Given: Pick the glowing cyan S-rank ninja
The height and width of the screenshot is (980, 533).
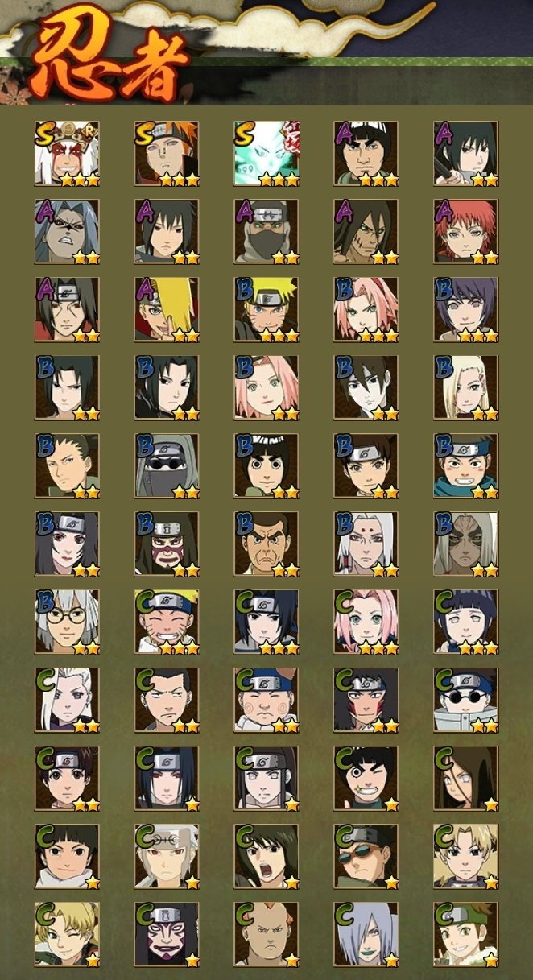Looking at the screenshot, I should (x=266, y=153).
